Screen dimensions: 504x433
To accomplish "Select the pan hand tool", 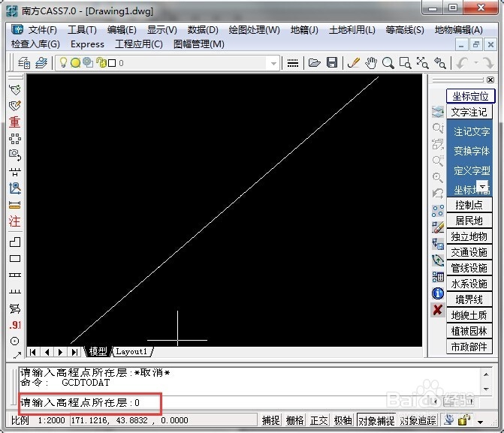I will click(371, 62).
